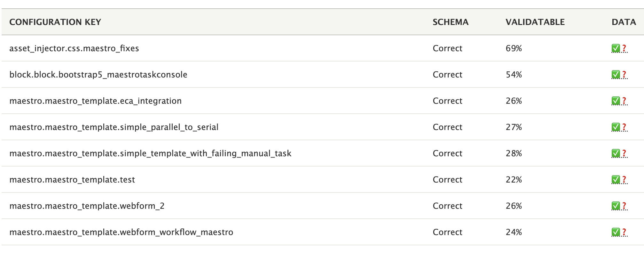Screen dimensions: 644x253
Task: Select the asset_injector.css.maestro_fixes key text
Action: pos(74,48)
